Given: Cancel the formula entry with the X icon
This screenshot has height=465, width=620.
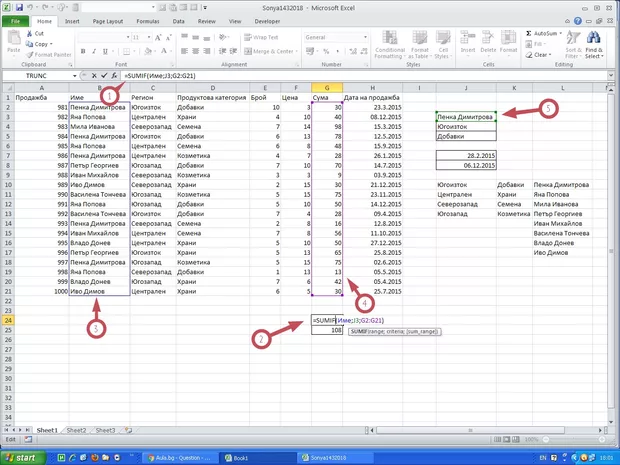Looking at the screenshot, I should click(94, 75).
